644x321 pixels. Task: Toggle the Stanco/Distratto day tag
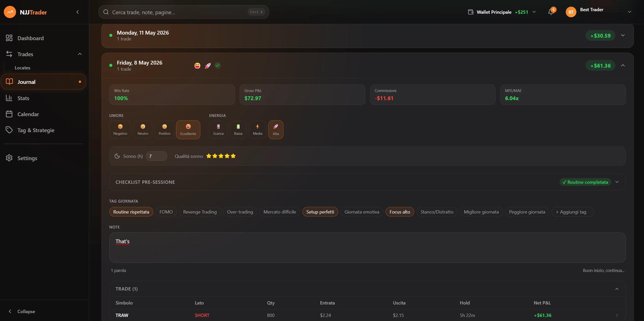437,212
